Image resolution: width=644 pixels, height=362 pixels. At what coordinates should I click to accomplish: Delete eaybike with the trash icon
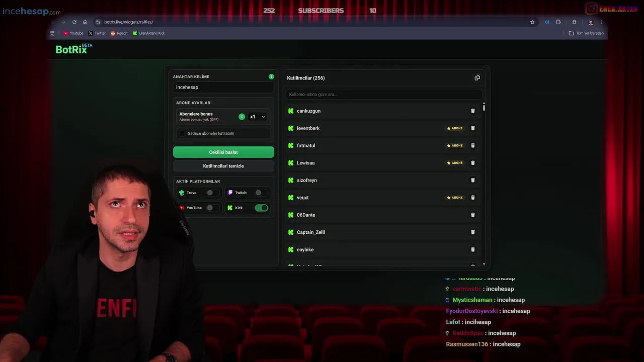coord(472,249)
